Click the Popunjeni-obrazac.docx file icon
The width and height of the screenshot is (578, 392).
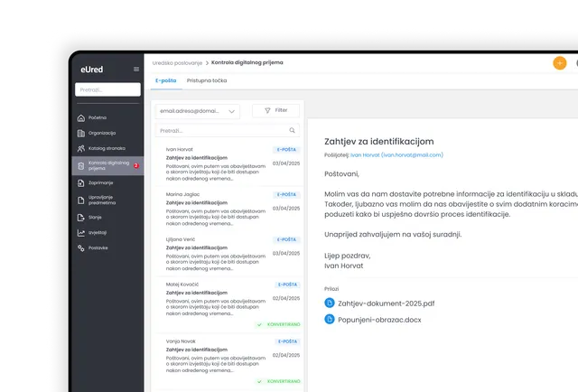pos(329,319)
